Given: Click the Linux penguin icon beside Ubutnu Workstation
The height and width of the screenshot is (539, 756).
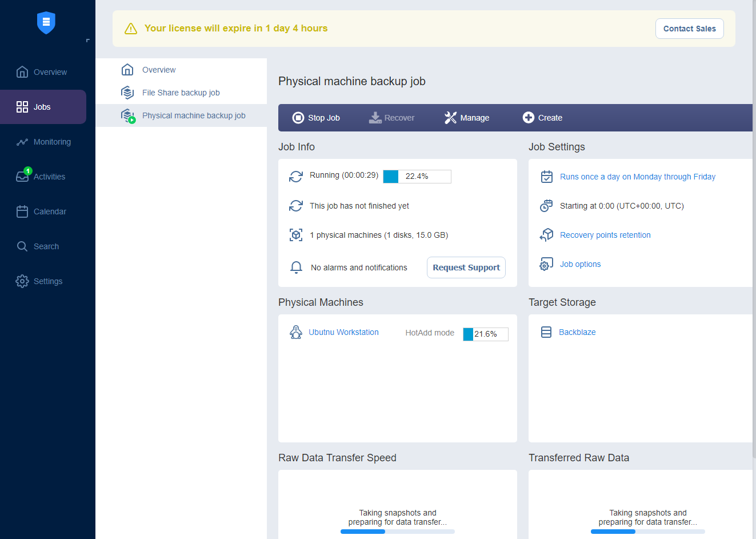Looking at the screenshot, I should coord(296,332).
